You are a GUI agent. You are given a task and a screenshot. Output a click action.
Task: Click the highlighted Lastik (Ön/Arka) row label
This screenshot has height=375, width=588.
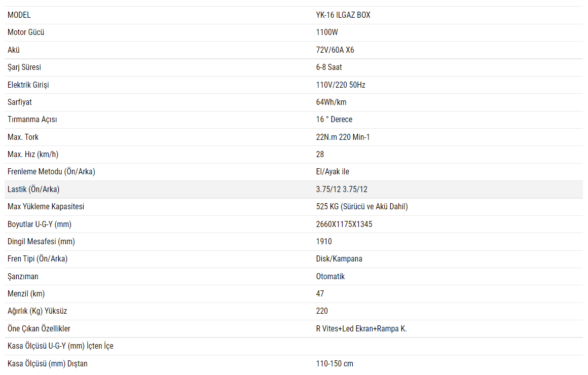(33, 190)
